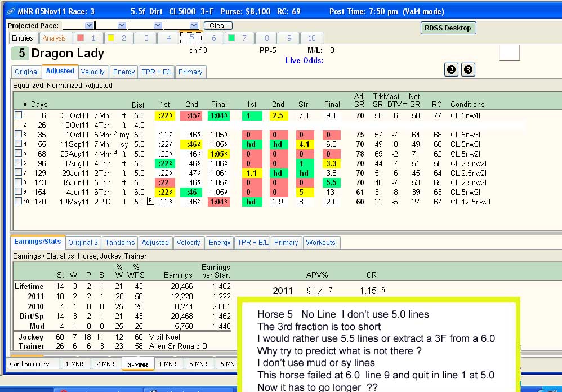Click the black circled 2 icon

point(451,69)
